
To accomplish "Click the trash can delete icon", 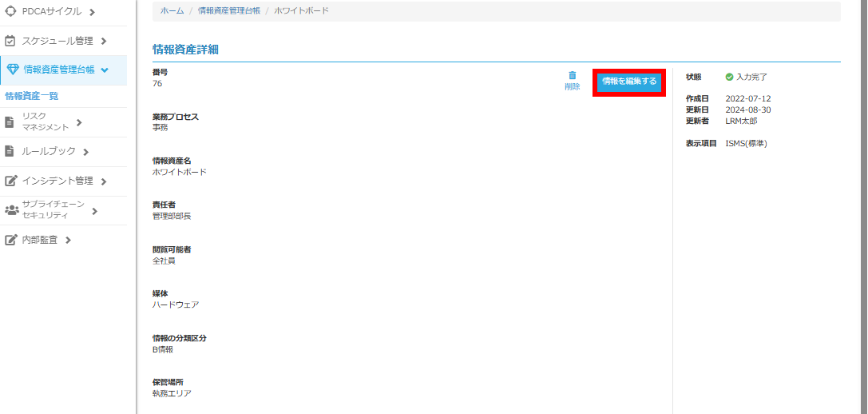I will point(572,75).
